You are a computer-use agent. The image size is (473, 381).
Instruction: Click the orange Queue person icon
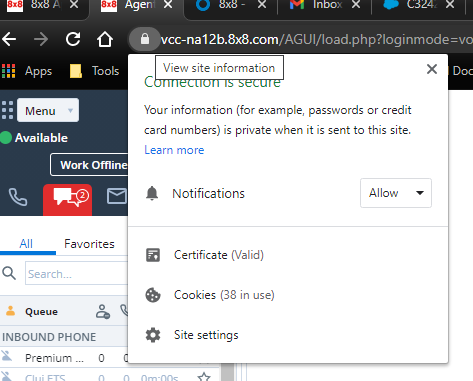coord(11,311)
